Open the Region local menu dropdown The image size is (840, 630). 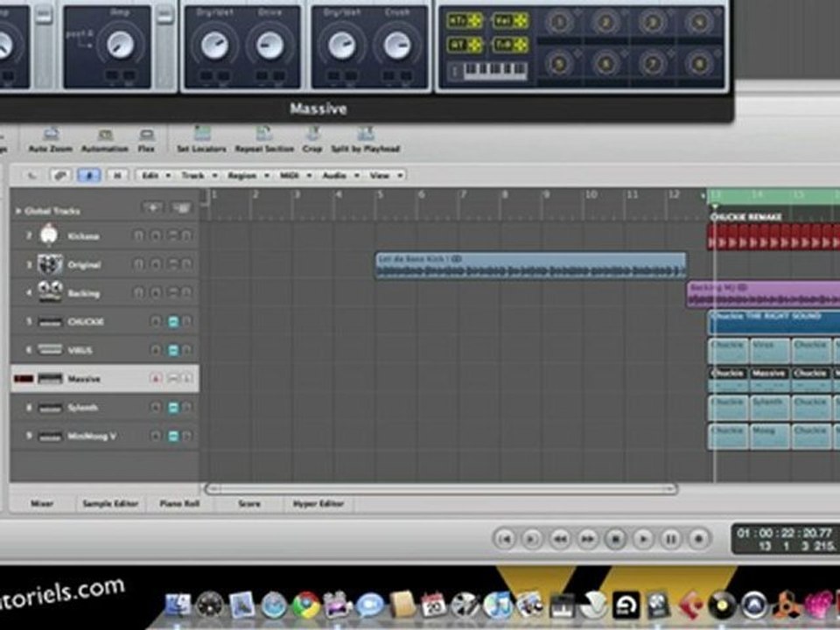coord(248,175)
